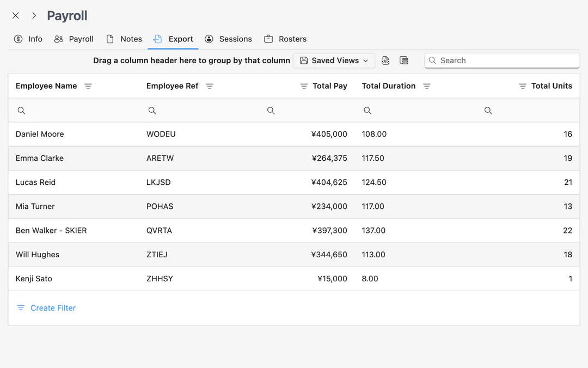Click employee ref POHAS

pos(160,206)
